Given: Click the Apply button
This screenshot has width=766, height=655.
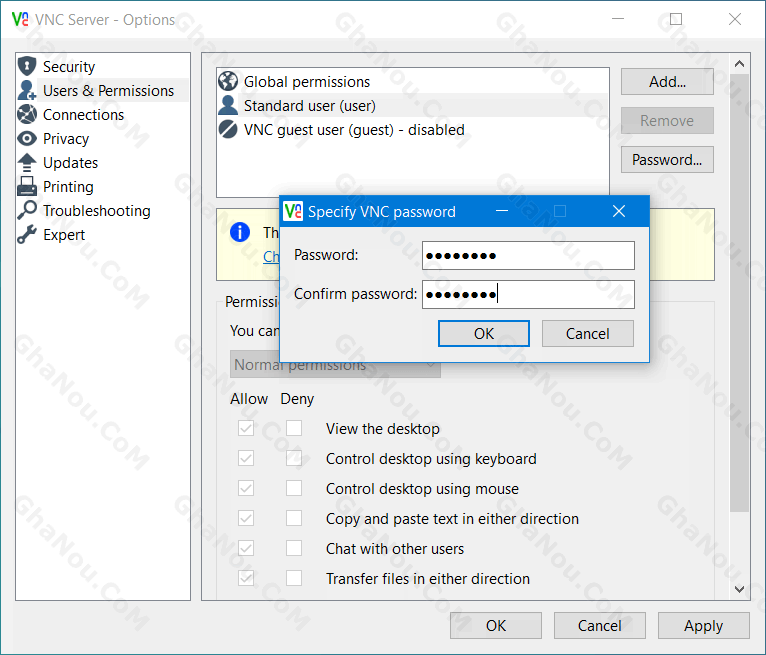Looking at the screenshot, I should (703, 626).
